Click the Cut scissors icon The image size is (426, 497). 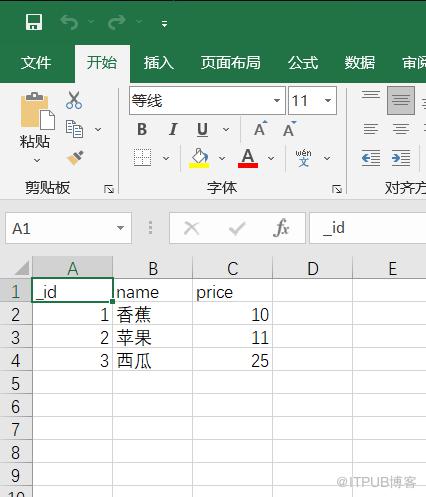[x=74, y=100]
